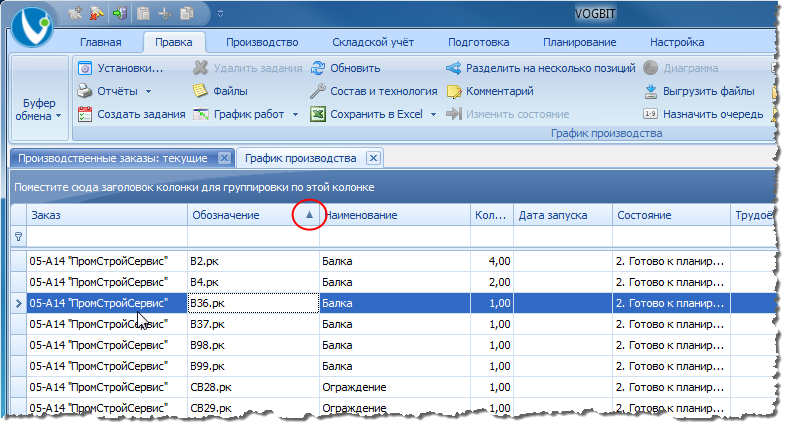Click the Сохранить в Excel icon
The width and height of the screenshot is (787, 426).
[x=318, y=114]
